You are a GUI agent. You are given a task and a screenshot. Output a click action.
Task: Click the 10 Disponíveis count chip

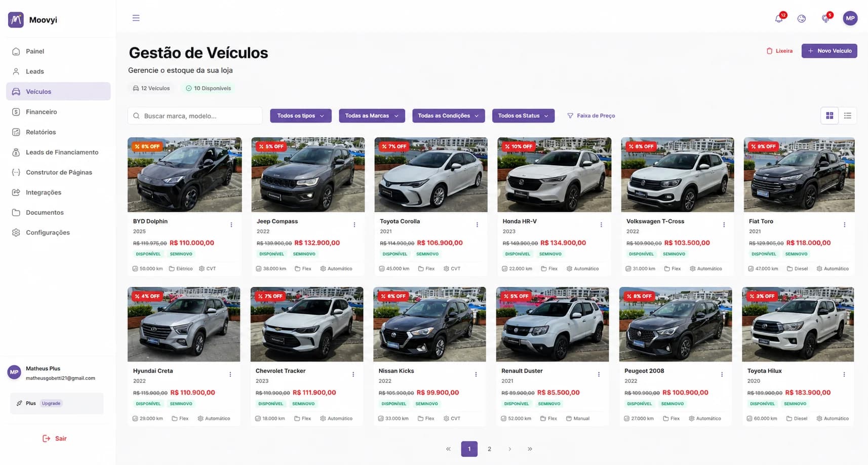coord(208,88)
